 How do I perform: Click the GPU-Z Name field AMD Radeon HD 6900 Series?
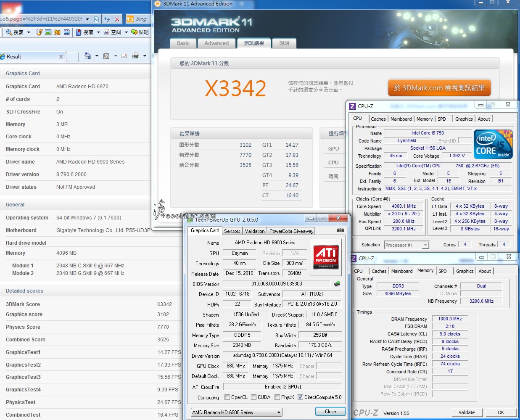pyautogui.click(x=265, y=243)
